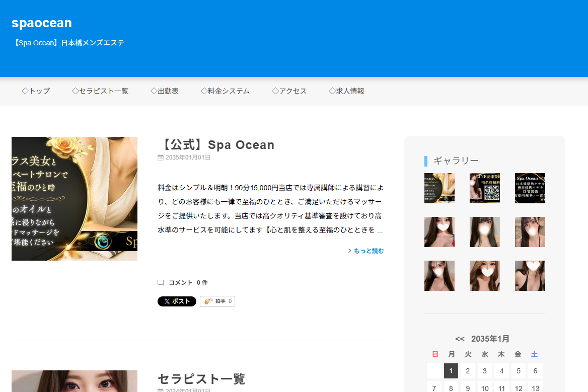Open ◇セラピスト一覧 menu item

click(x=100, y=91)
